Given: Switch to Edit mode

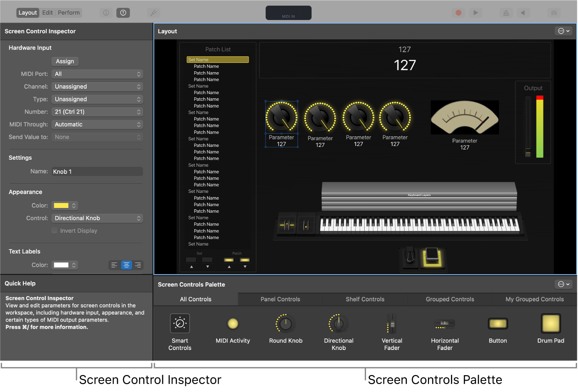Looking at the screenshot, I should pyautogui.click(x=47, y=12).
